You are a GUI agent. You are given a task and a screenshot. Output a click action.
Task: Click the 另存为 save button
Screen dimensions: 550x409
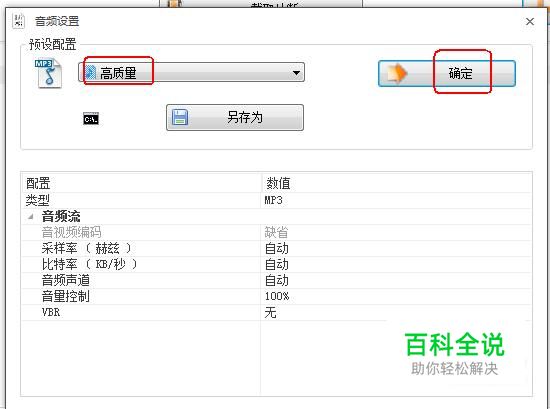235,117
